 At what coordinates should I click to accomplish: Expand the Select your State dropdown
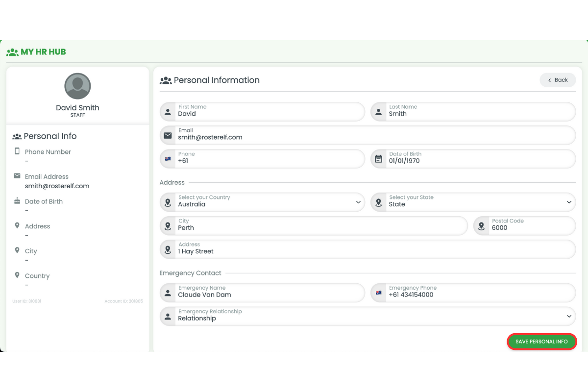point(569,202)
